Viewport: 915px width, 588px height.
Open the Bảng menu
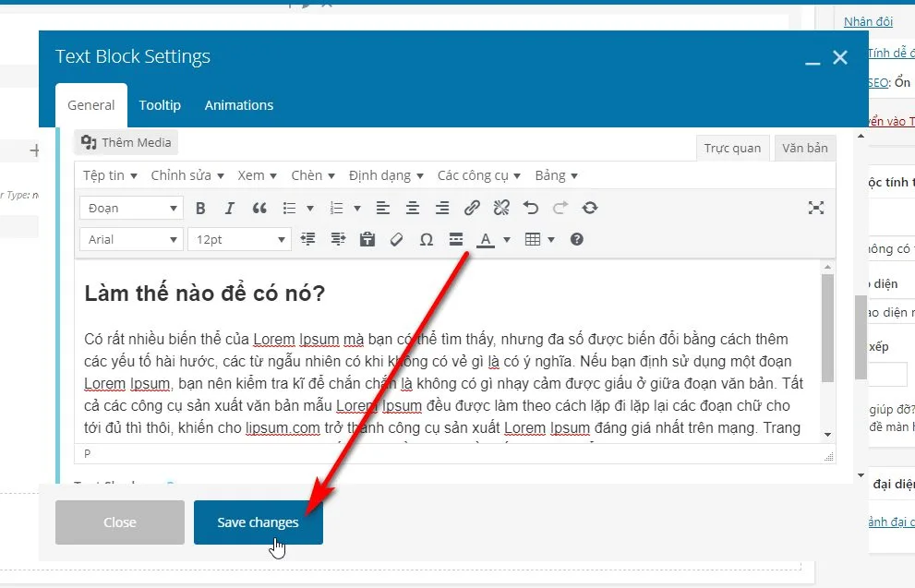(x=556, y=175)
